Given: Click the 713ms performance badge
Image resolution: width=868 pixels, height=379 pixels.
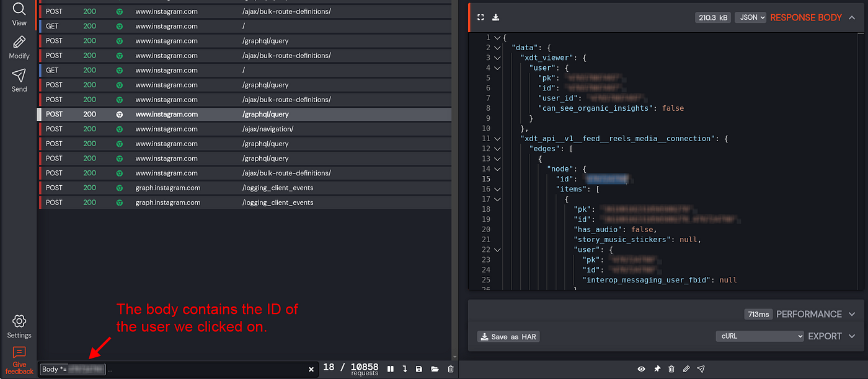Looking at the screenshot, I should 758,314.
